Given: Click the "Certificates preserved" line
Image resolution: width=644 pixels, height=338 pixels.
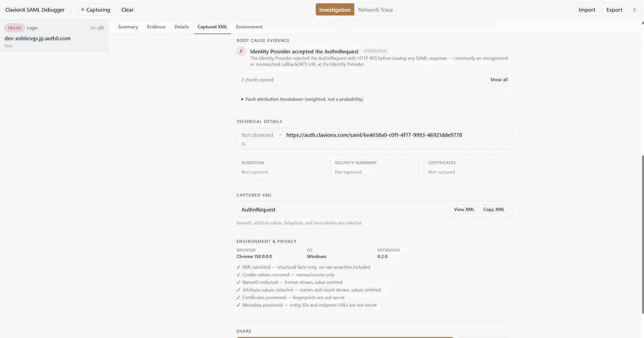Looking at the screenshot, I should point(293,298).
